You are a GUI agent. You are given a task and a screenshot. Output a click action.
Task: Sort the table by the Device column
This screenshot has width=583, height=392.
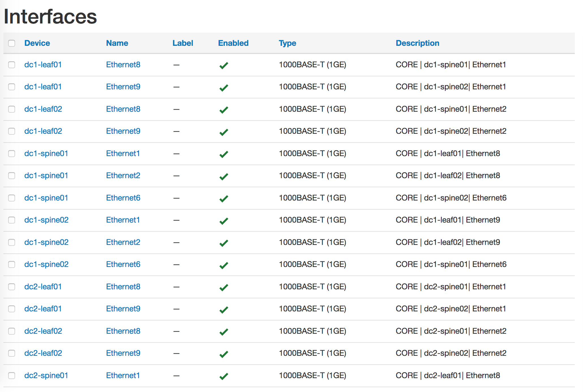coord(37,43)
